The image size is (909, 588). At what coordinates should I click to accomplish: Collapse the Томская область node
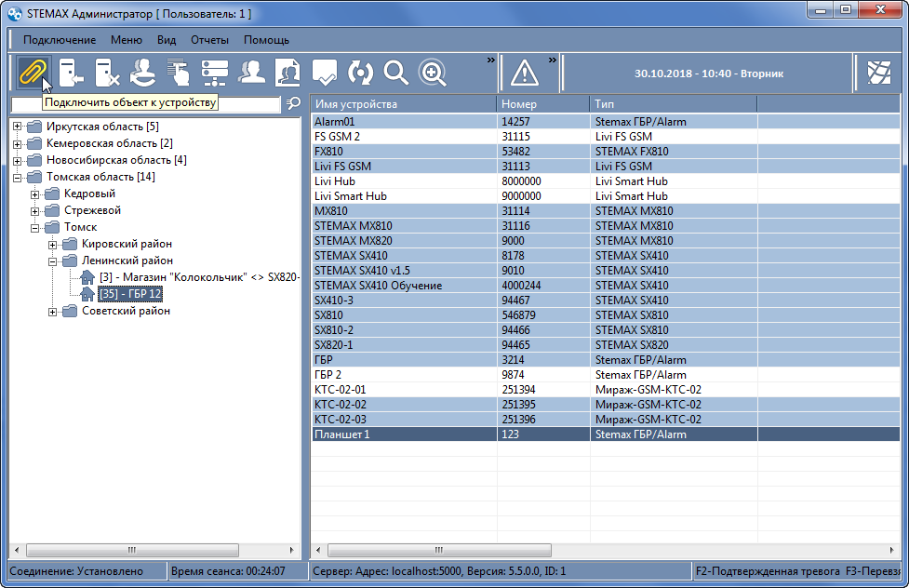point(18,177)
